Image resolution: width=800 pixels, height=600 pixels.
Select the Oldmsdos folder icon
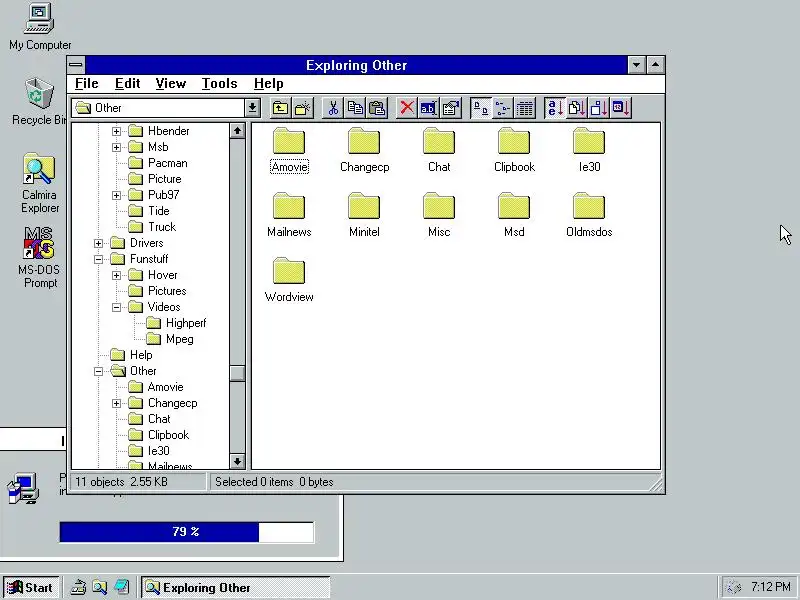(x=589, y=206)
